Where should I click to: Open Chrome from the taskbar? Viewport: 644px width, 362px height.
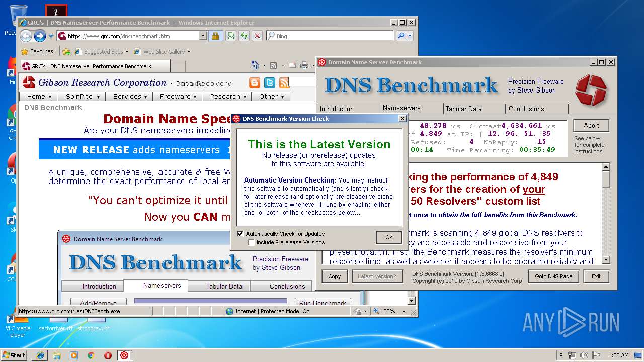(91, 355)
